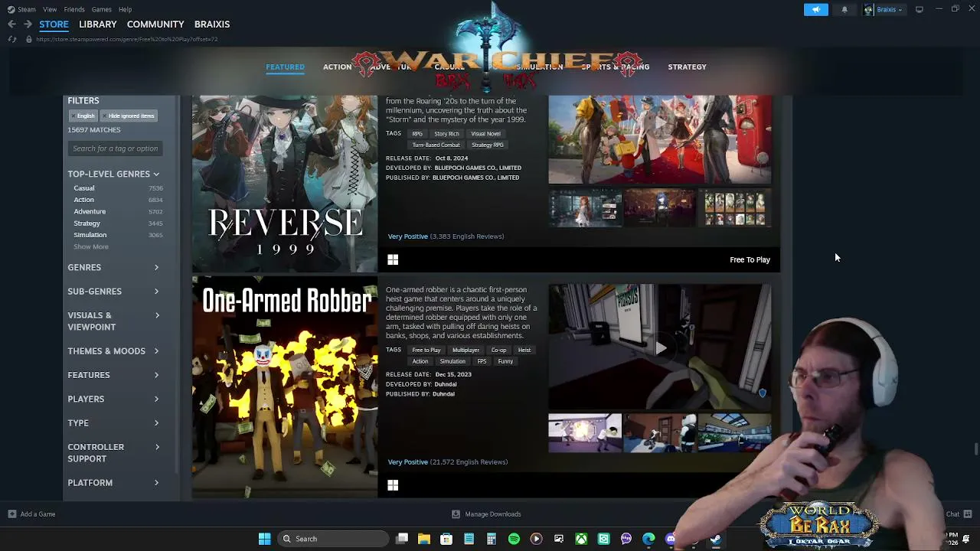Expand the Sub-Genres filter section
This screenshot has width=980, height=551.
point(113,292)
